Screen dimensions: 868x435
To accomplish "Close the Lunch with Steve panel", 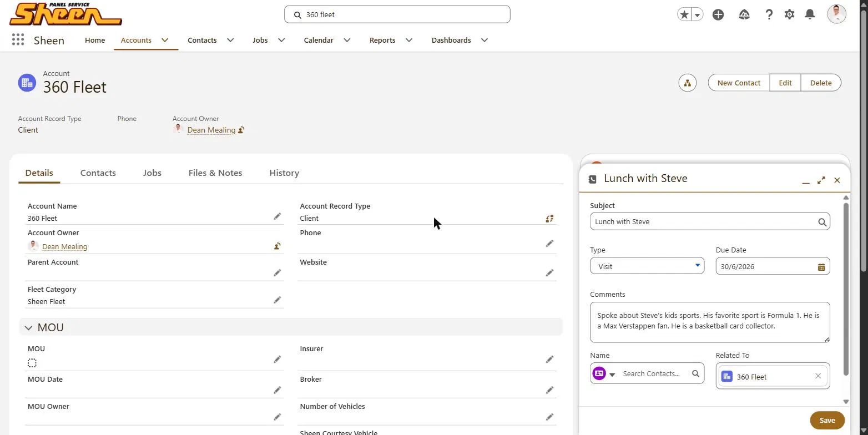I will tap(837, 180).
